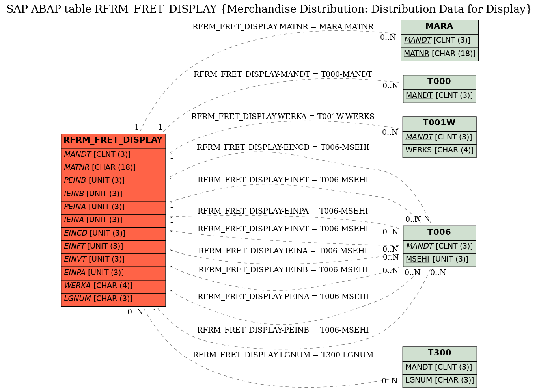
Task: Click the PEINA = T006-MSEHI relation label
Action: click(x=283, y=297)
